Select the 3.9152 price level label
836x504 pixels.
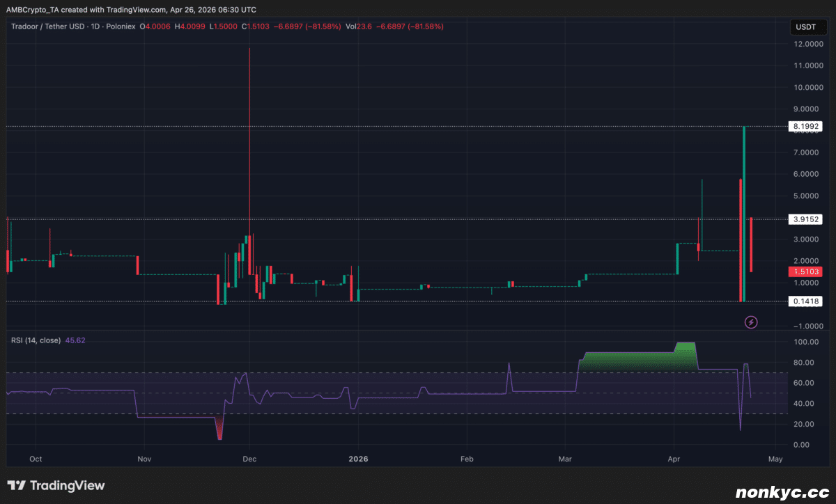tap(806, 219)
